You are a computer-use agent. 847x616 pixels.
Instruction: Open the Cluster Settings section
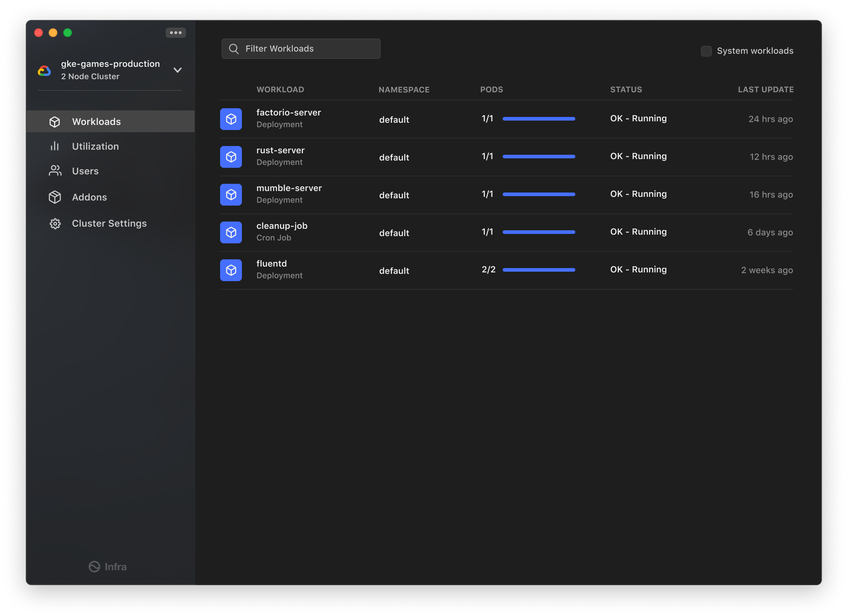click(109, 223)
